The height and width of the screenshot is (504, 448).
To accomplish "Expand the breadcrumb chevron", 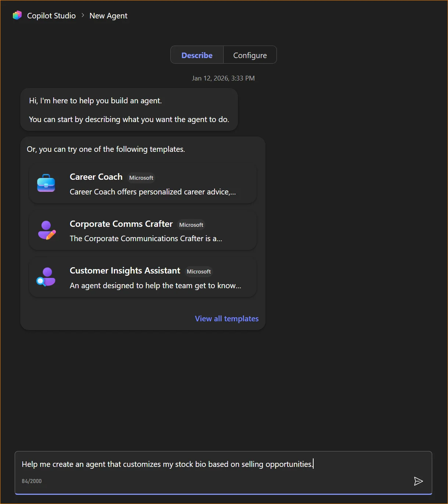I will coord(82,15).
